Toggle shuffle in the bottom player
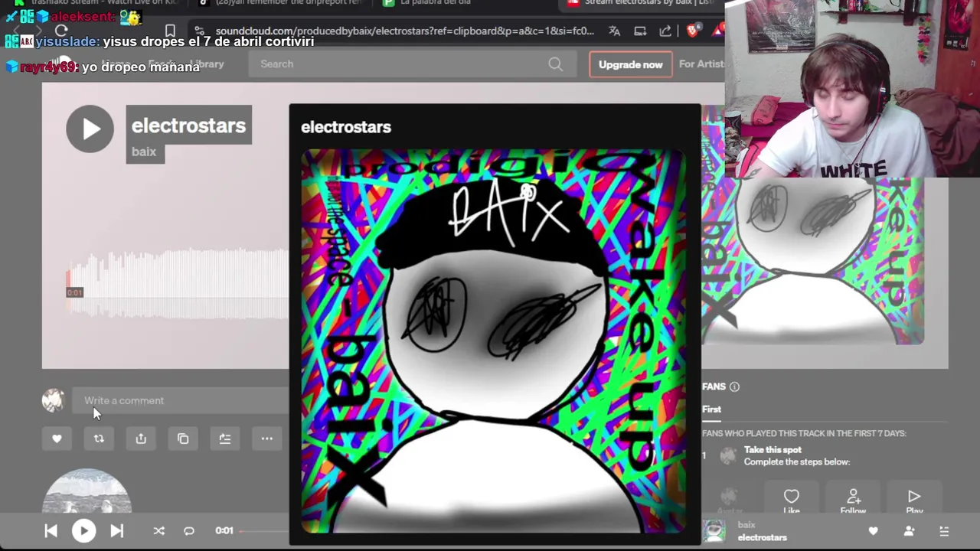 158,530
